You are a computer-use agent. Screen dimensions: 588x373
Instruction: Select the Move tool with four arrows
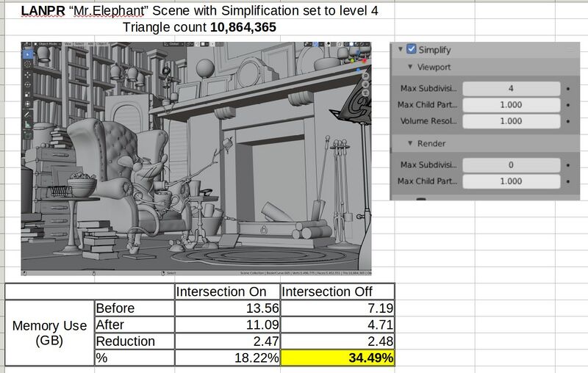28,74
